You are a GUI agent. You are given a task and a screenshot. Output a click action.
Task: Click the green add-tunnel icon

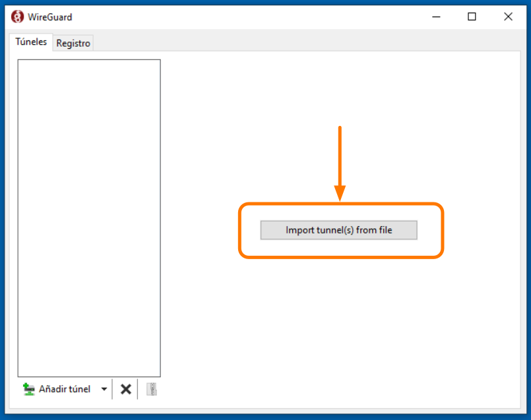click(x=28, y=389)
